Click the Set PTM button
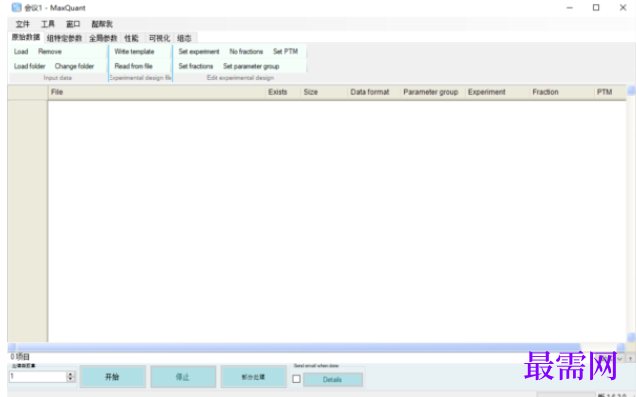Image resolution: width=636 pixels, height=397 pixels. pyautogui.click(x=286, y=52)
